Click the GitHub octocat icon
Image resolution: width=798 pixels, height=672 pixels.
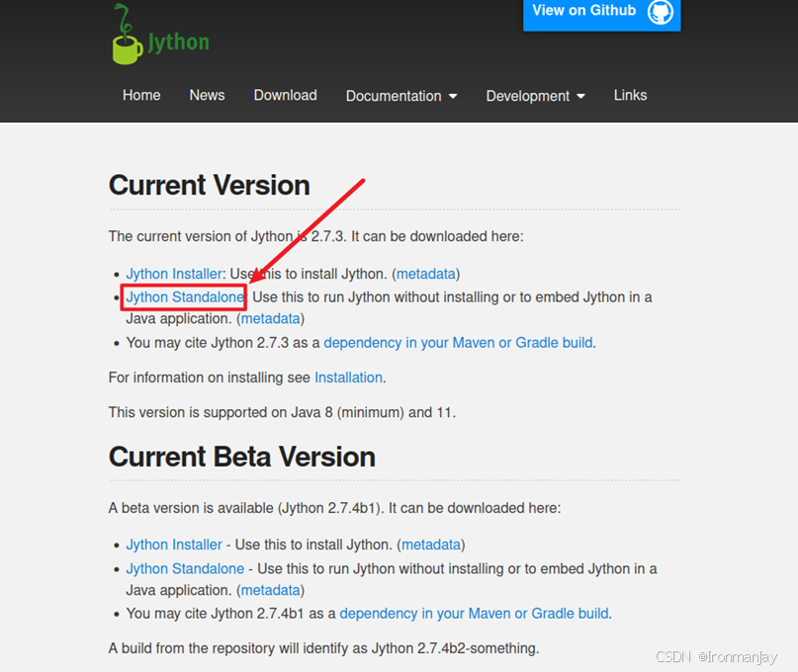[661, 11]
